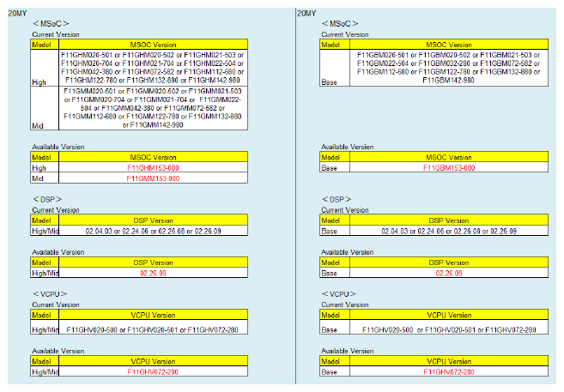Select the red F11GMM153-980 cell

pyautogui.click(x=153, y=178)
